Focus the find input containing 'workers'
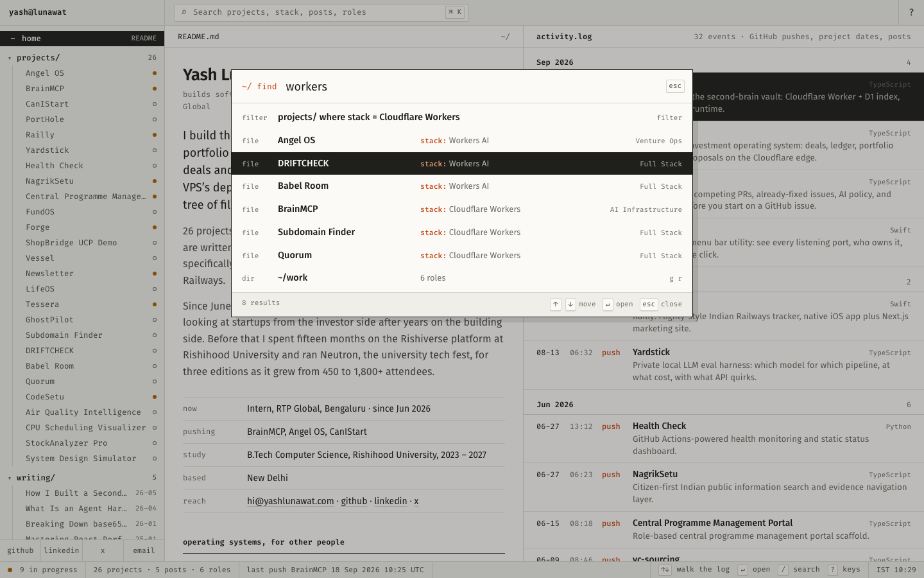 (472, 87)
